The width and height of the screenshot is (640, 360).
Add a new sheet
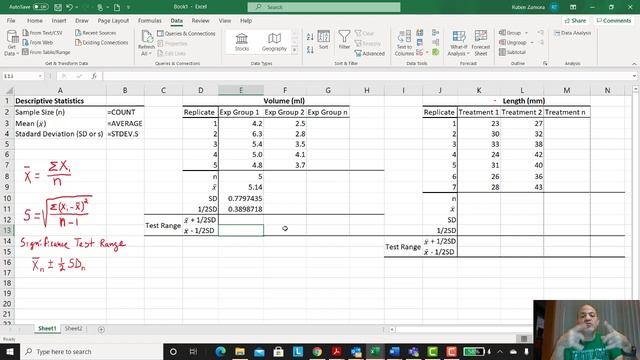pos(101,329)
